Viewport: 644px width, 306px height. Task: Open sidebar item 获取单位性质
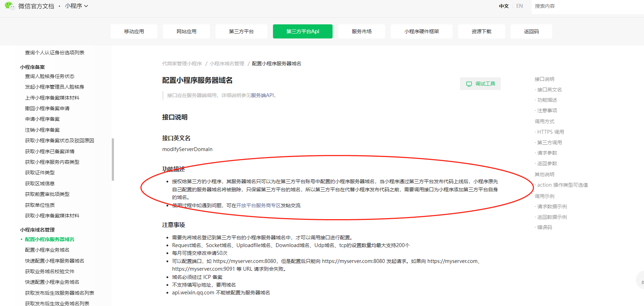40,205
